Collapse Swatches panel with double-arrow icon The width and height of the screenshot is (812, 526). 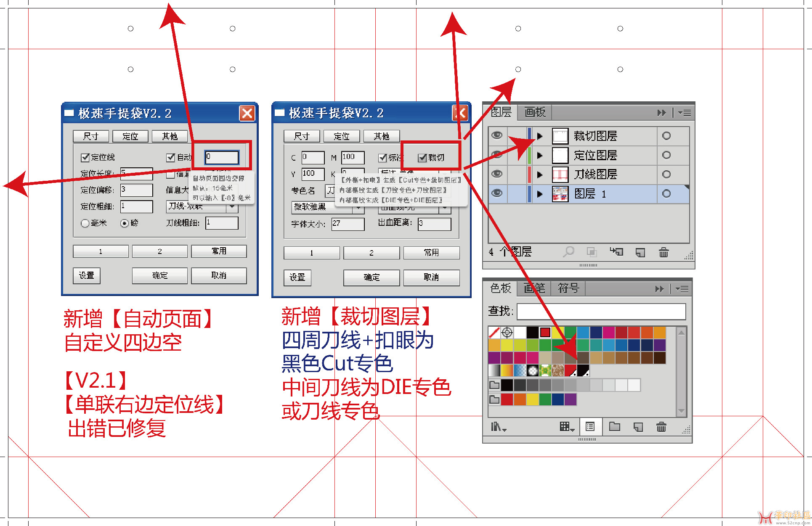660,289
